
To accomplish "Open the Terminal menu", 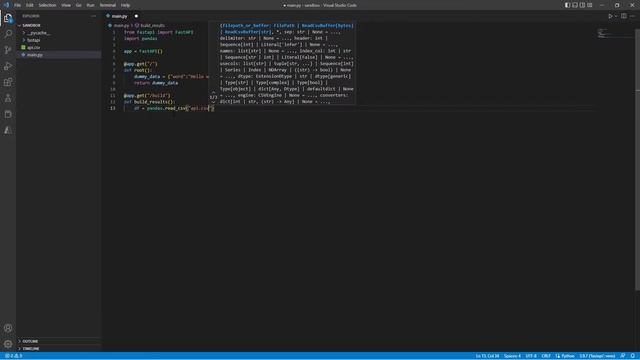I will [108, 5].
